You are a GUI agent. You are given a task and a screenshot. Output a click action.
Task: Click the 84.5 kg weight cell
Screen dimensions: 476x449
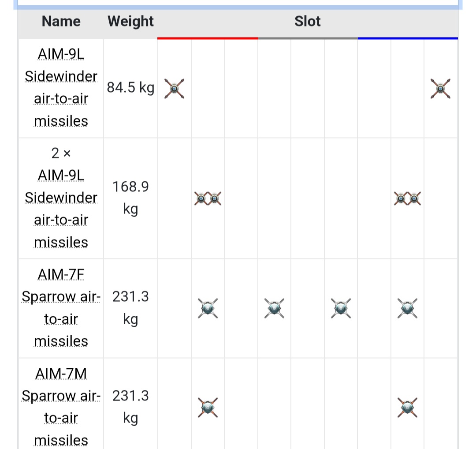pyautogui.click(x=130, y=87)
